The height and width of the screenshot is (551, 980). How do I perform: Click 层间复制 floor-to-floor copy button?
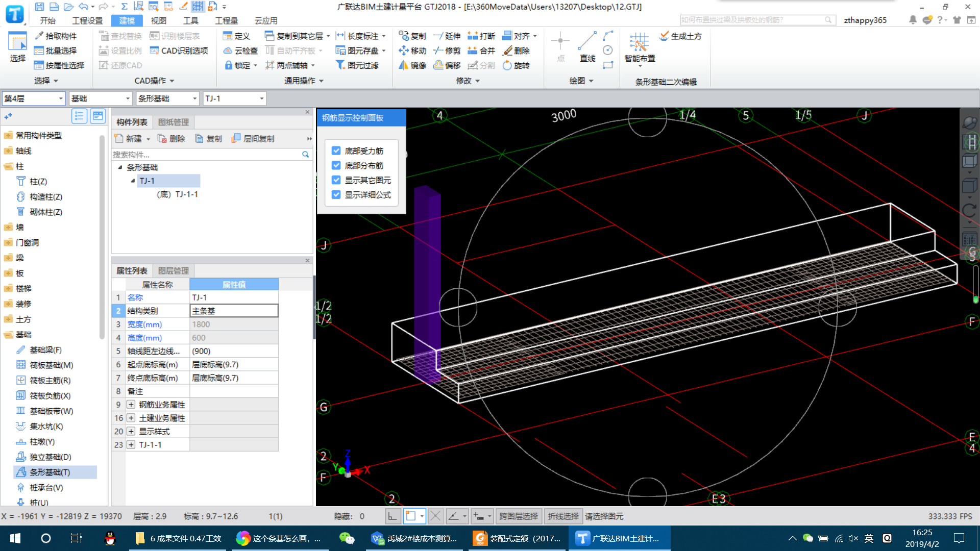click(x=253, y=139)
